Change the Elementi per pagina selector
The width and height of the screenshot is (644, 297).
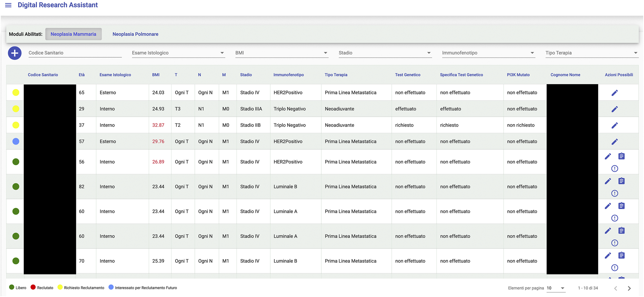556,288
